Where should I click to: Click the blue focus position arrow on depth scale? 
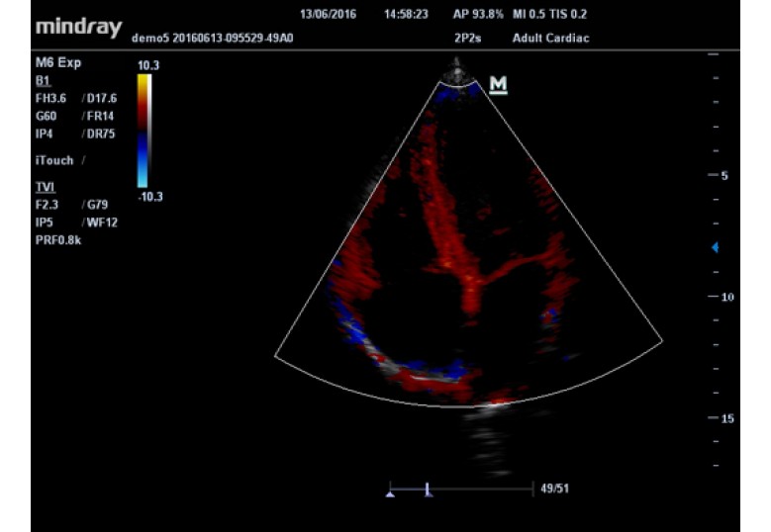click(716, 247)
